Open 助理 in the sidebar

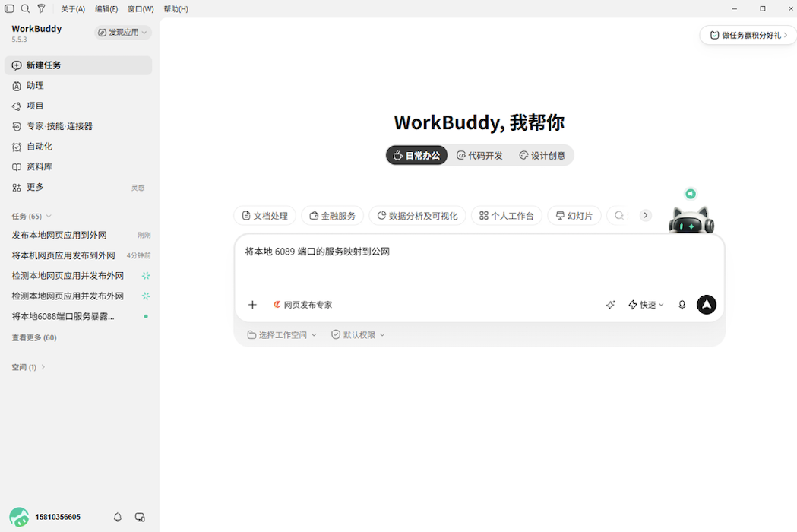(x=78, y=86)
